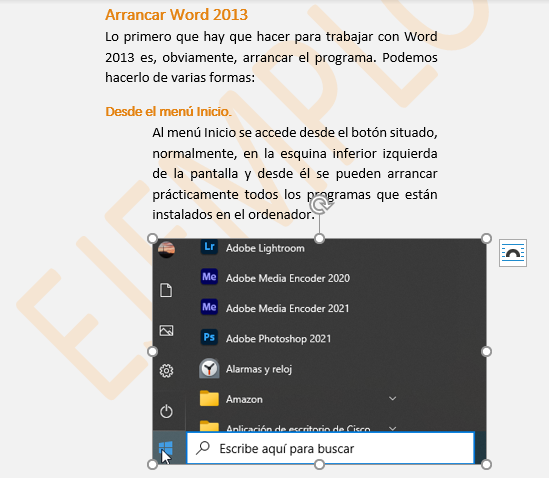
Task: Click the Amazon folder icon
Action: pos(209,398)
